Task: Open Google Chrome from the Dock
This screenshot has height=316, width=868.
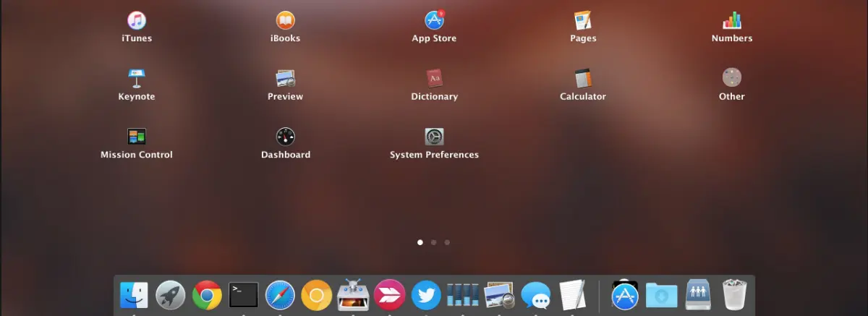Action: tap(207, 295)
